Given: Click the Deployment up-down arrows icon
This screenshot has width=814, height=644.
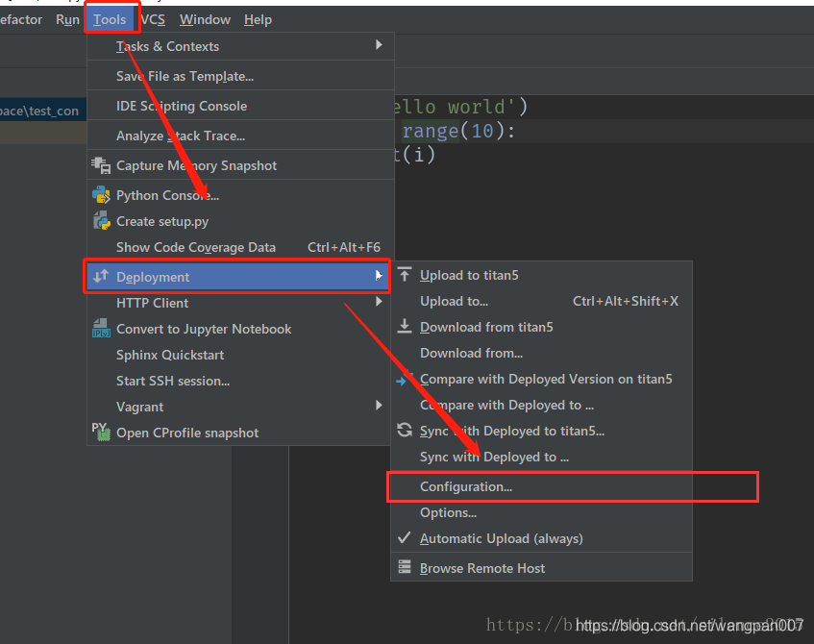Looking at the screenshot, I should (101, 276).
